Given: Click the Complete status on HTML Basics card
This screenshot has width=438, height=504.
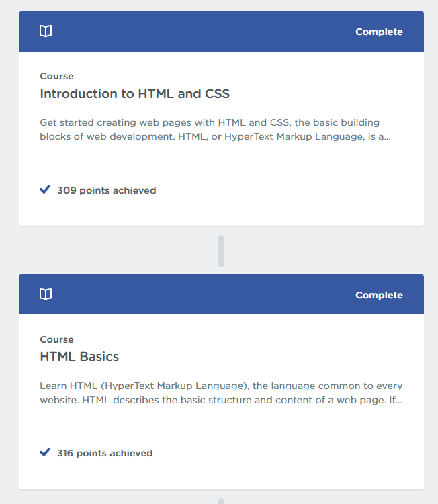Looking at the screenshot, I should tap(379, 295).
